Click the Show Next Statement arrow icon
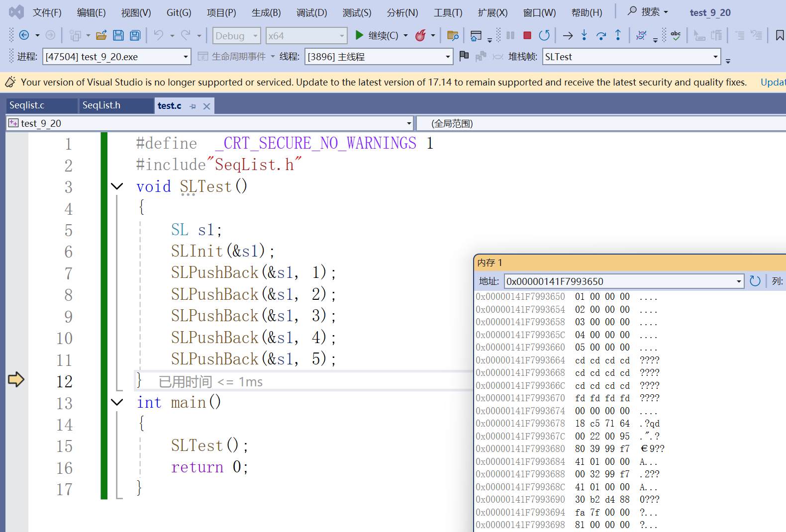 coord(568,35)
